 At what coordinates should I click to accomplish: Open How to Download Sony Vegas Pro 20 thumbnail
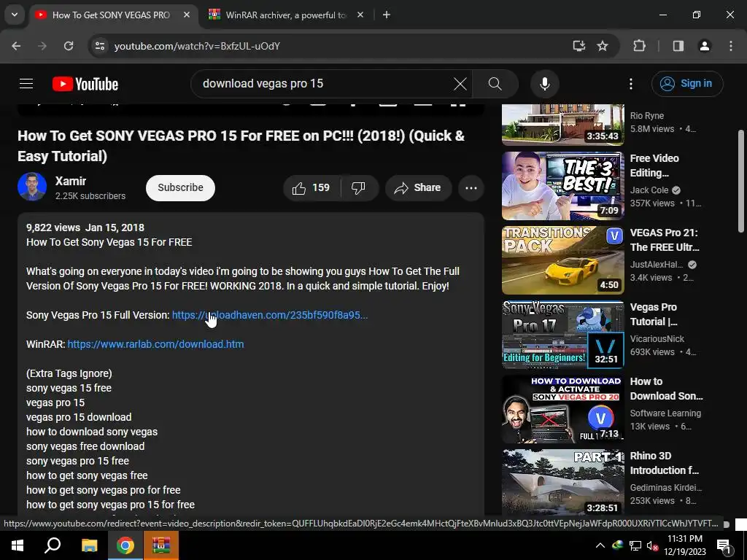tap(562, 408)
